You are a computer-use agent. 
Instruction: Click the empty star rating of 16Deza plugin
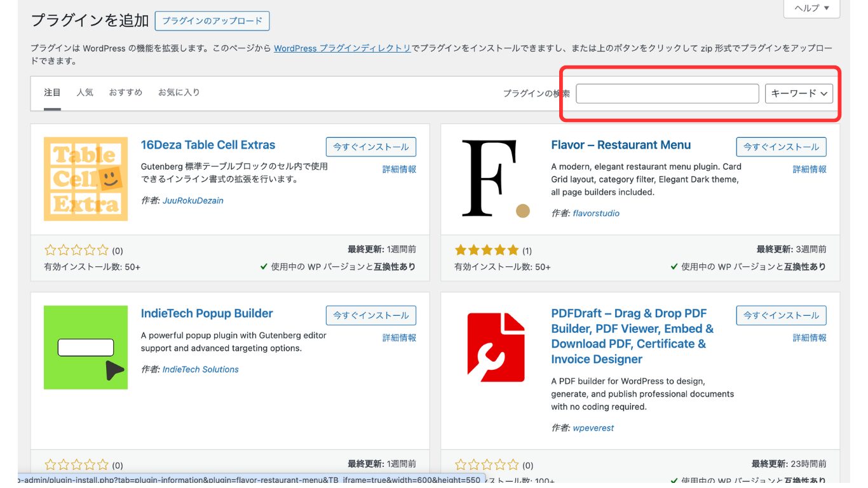coord(76,250)
